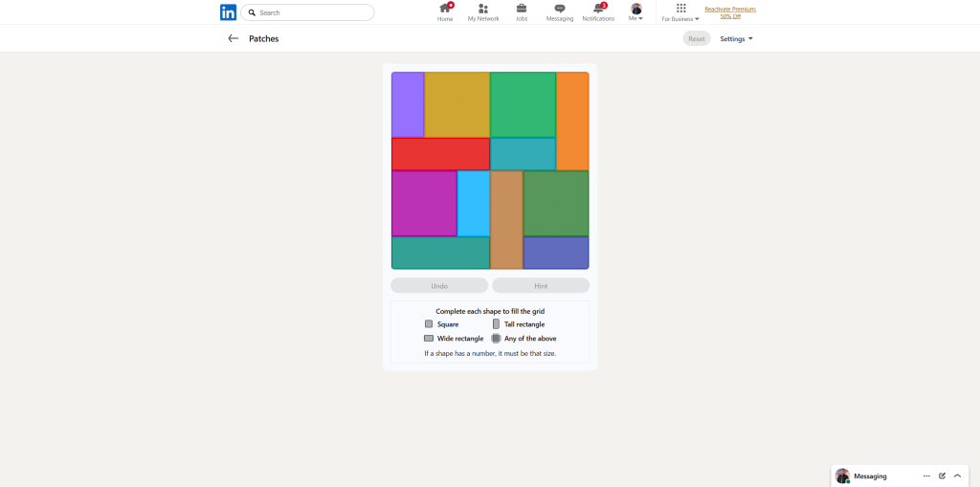The width and height of the screenshot is (980, 487).
Task: Select the mustard yellow patch
Action: point(457,104)
